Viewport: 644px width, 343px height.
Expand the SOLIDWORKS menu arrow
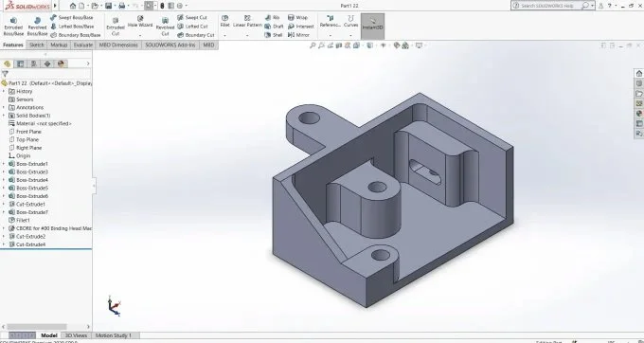pyautogui.click(x=56, y=6)
